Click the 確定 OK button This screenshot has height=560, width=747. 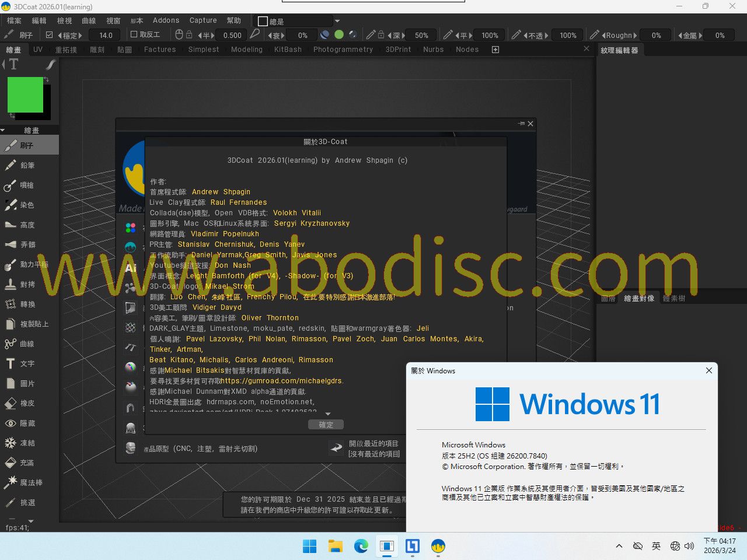point(326,425)
